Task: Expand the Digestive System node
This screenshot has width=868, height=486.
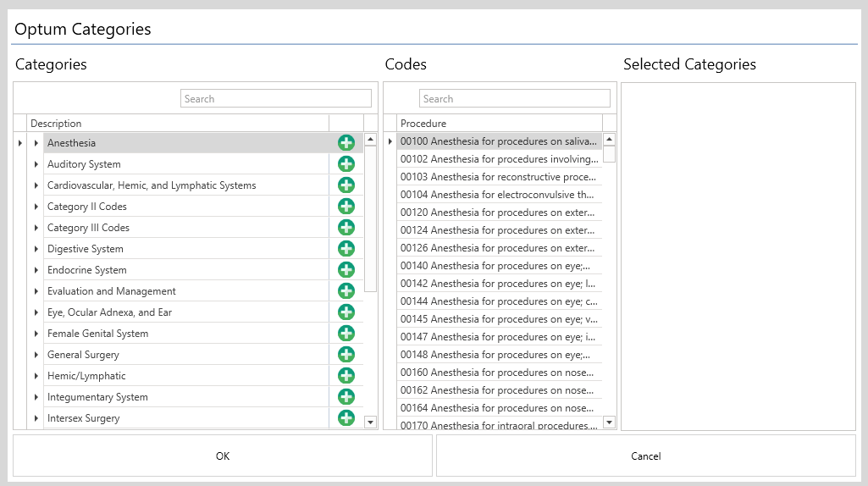Action: click(x=36, y=249)
